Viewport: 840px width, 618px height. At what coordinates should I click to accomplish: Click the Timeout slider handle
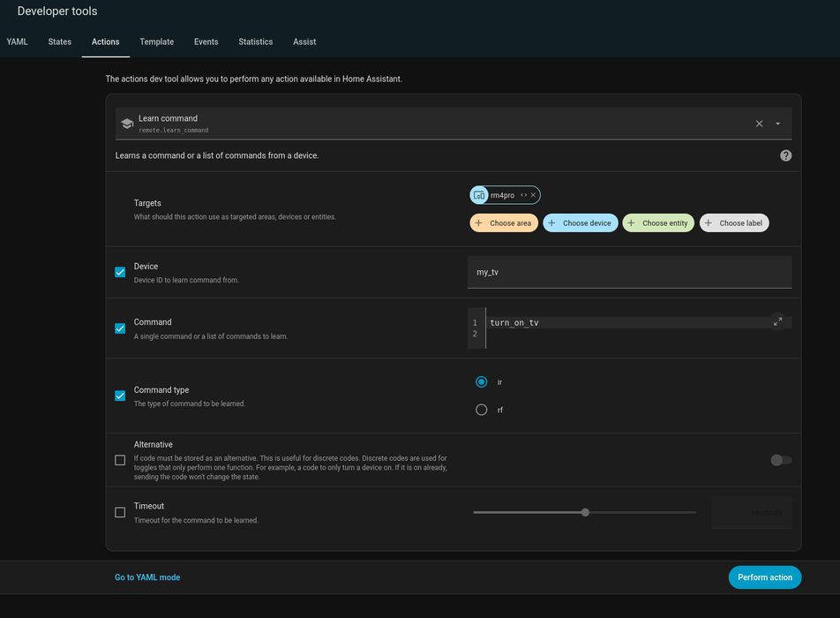point(585,512)
